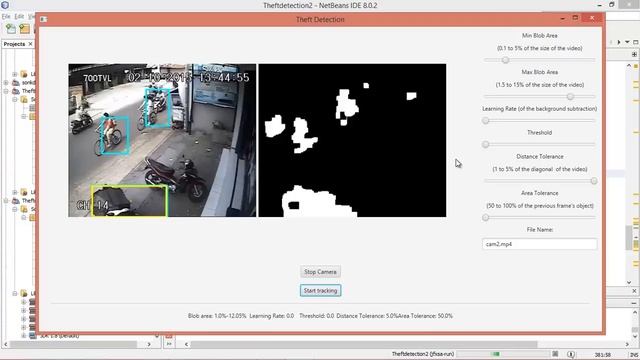Click the File Name field containing cam2.mp4
The image size is (640, 360).
(540, 244)
